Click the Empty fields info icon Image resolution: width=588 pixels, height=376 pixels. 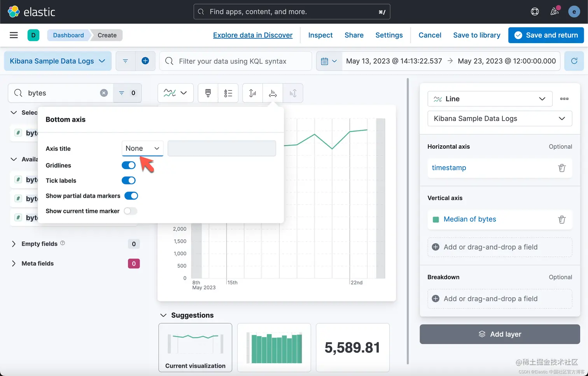[63, 243]
